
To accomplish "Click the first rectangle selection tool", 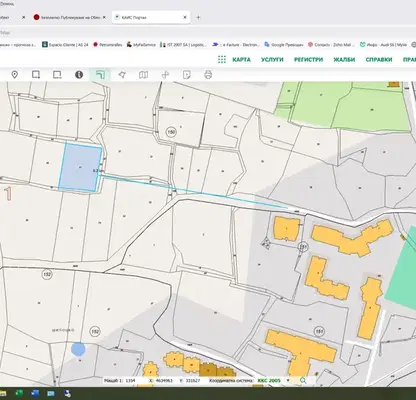I will [x=36, y=75].
